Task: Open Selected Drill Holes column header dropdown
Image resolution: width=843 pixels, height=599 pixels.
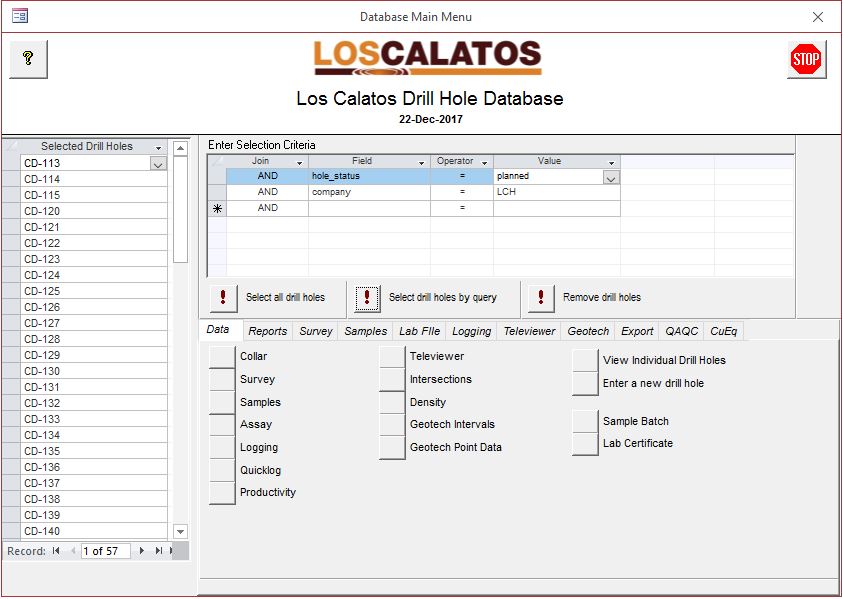Action: 159,147
